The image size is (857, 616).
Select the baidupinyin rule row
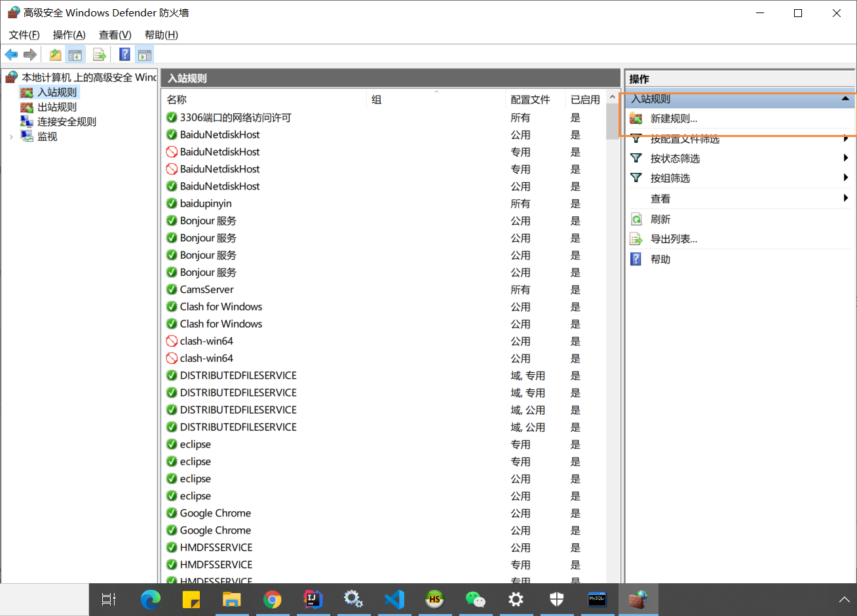(x=384, y=203)
